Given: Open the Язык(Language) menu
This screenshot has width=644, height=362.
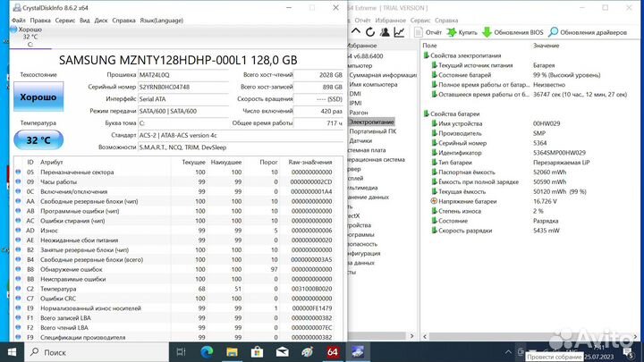Looking at the screenshot, I should click(161, 20).
